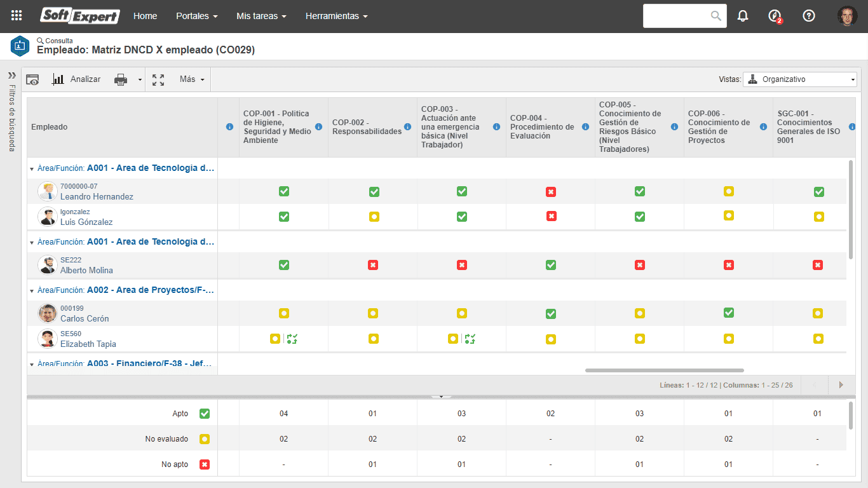Click Elizabeth Tapia COP-001 training plan icon
Viewport: 868px width, 488px height.
[x=292, y=339]
